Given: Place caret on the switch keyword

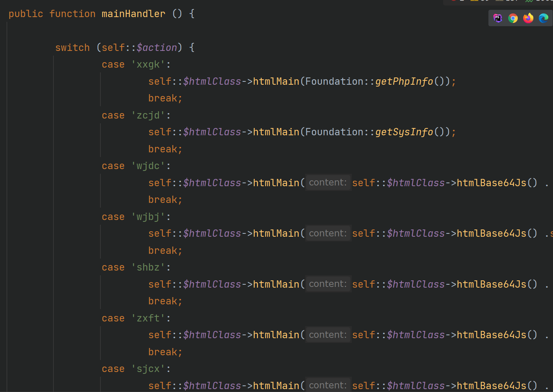Looking at the screenshot, I should pyautogui.click(x=72, y=48).
